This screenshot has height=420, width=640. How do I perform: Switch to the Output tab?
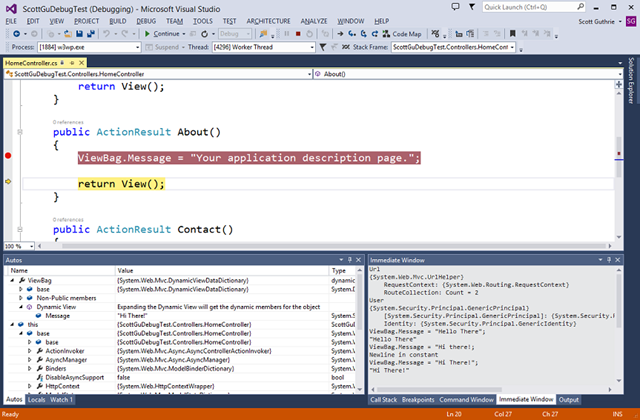click(568, 400)
